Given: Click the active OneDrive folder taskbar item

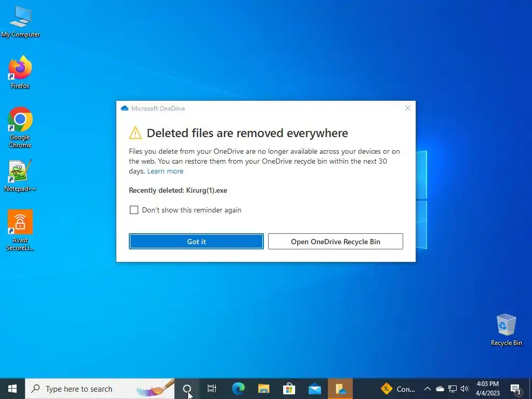Looking at the screenshot, I should pyautogui.click(x=340, y=389).
